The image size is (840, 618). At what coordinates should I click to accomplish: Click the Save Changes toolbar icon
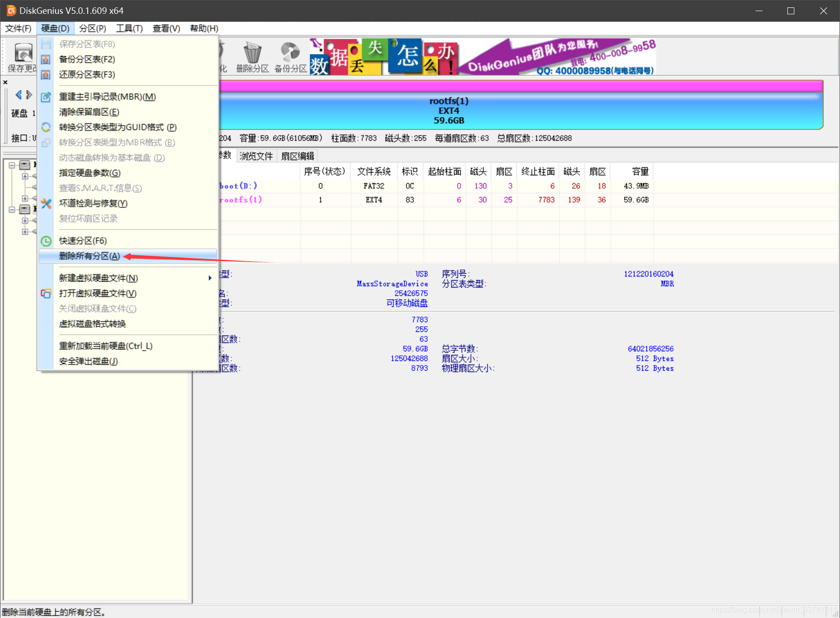[23, 52]
